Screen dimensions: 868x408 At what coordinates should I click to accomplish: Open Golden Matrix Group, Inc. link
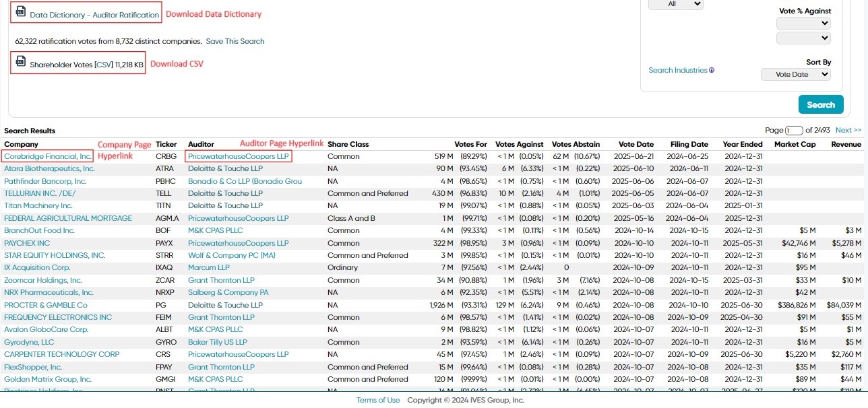click(48, 379)
